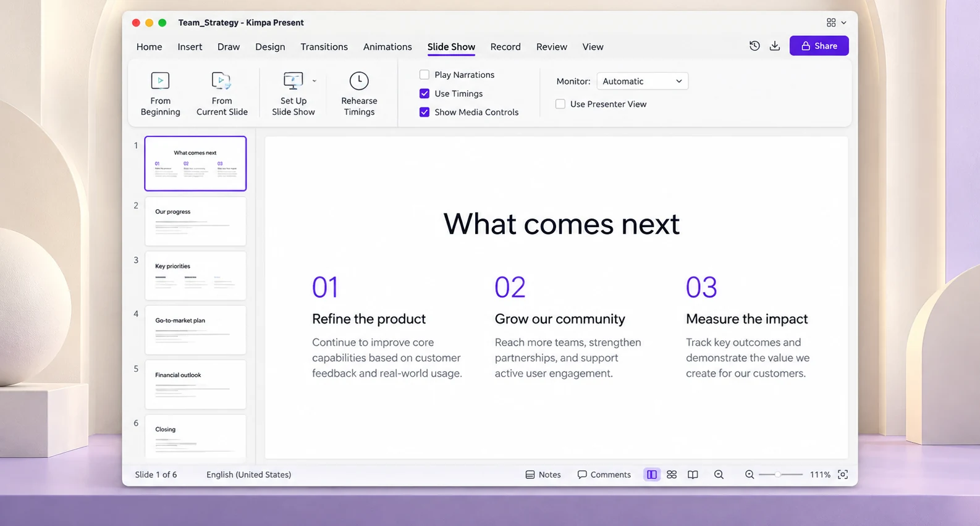Select the 'Go-to-market plan' slide thumbnail

tap(195, 330)
